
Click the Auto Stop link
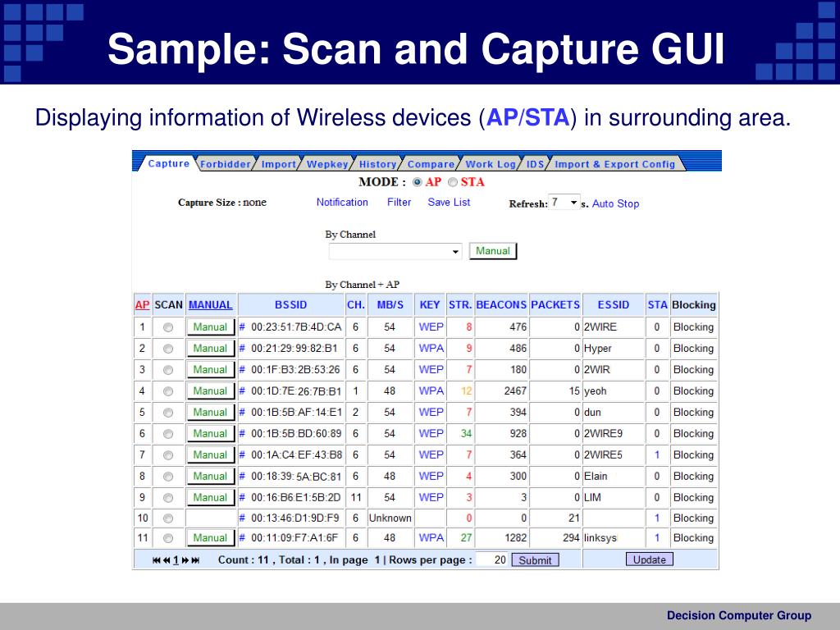click(x=615, y=203)
